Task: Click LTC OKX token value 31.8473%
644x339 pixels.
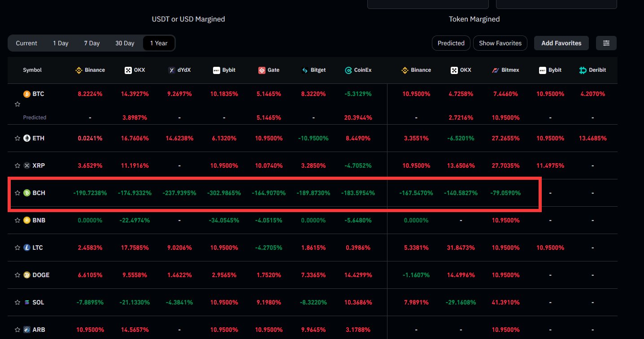Action: (x=461, y=248)
